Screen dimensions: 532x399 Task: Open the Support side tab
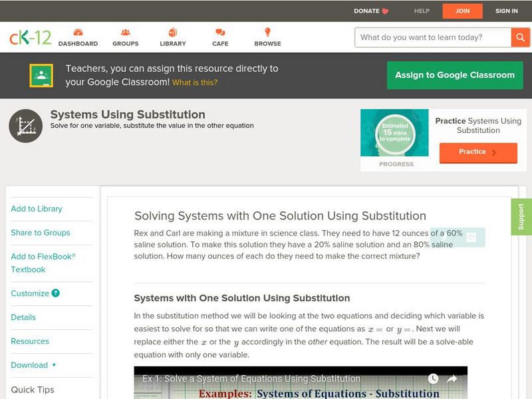pos(521,217)
